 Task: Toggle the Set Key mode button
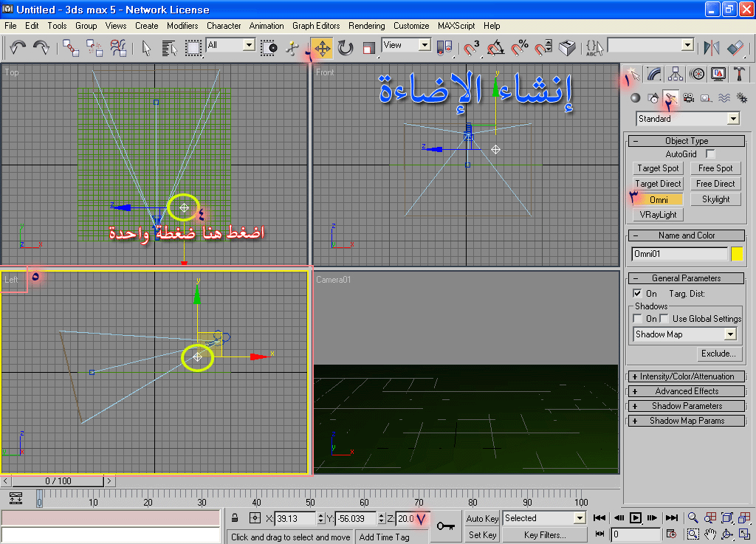coord(482,535)
